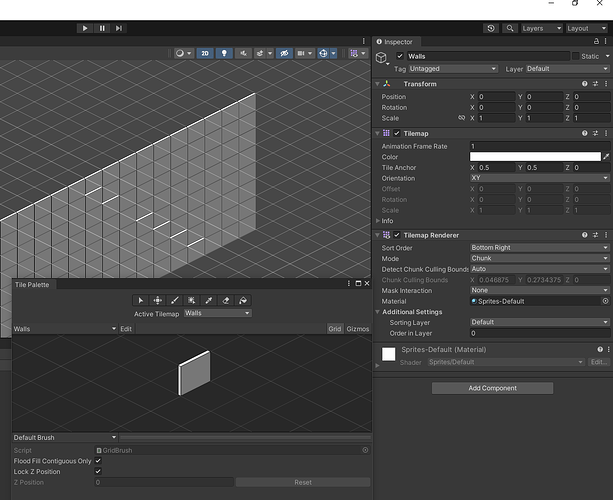
Task: Open Sort Order Bottom Right dropdown
Action: coord(540,247)
